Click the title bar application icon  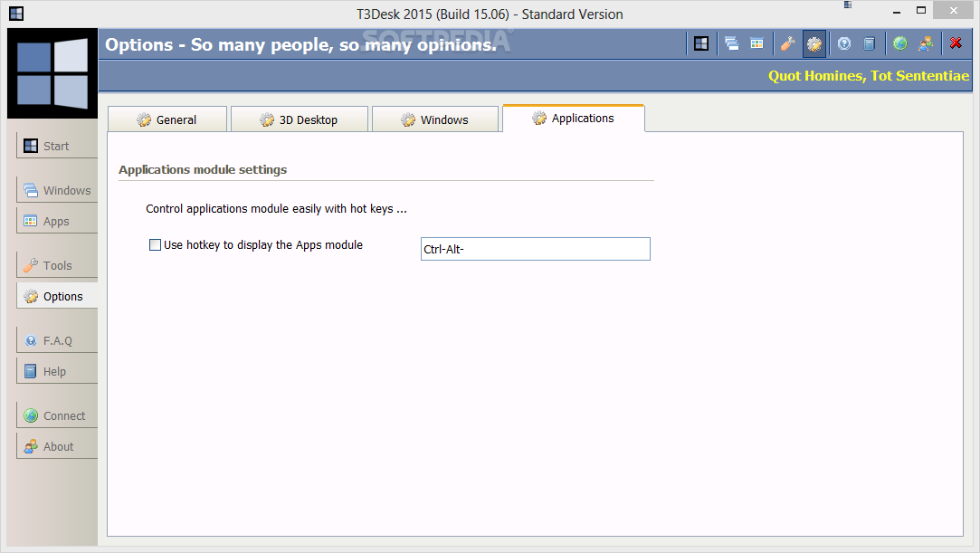16,14
